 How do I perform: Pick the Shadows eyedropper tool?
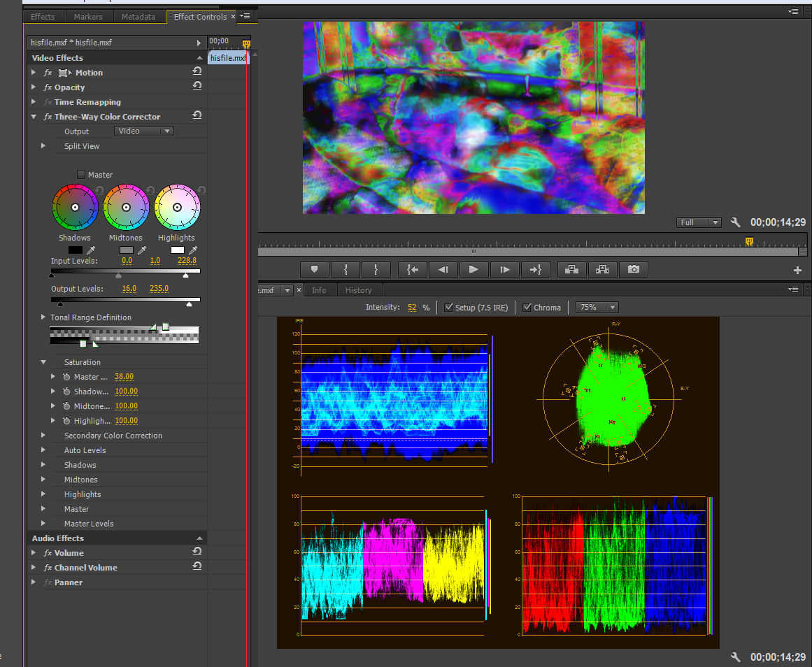click(90, 250)
